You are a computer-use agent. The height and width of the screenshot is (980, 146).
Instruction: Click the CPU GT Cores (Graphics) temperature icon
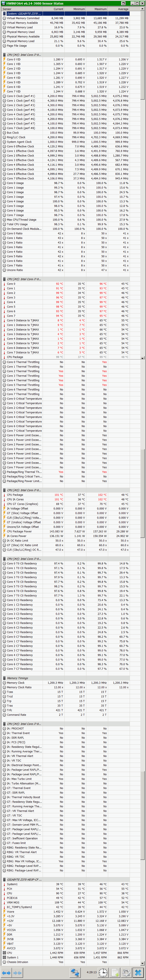[4, 504]
